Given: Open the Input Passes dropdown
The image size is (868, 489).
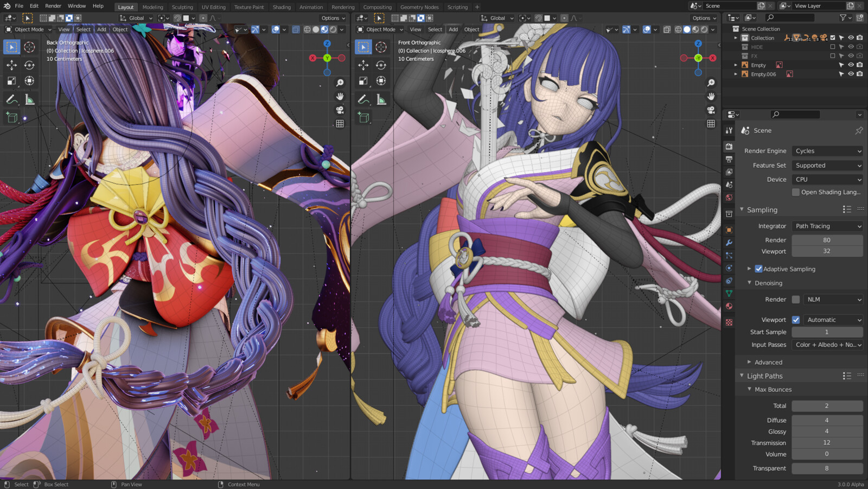Looking at the screenshot, I should 827,345.
